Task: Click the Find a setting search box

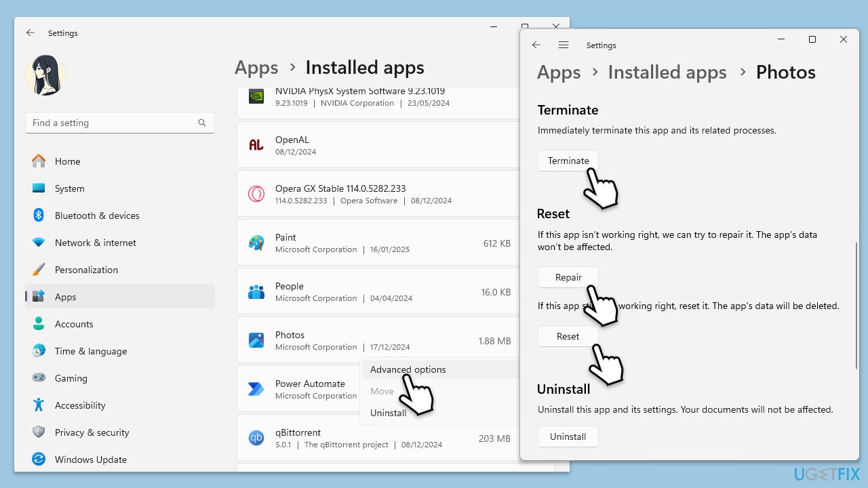Action: [x=120, y=123]
